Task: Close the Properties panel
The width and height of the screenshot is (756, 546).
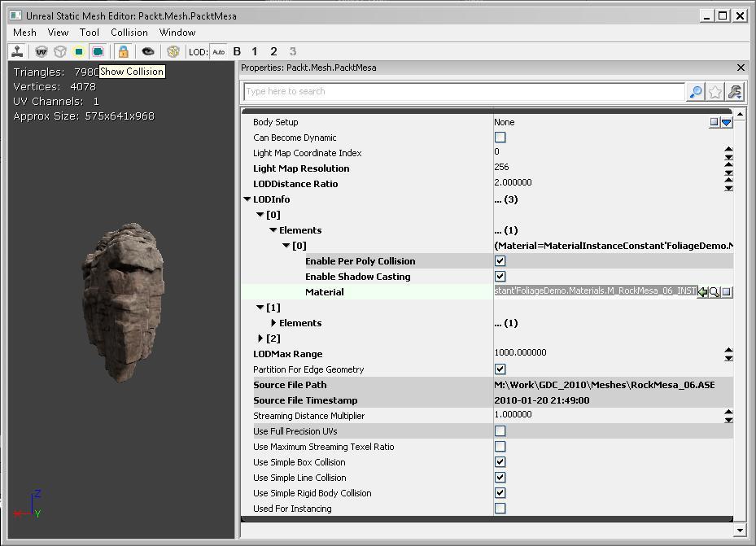Action: point(741,68)
